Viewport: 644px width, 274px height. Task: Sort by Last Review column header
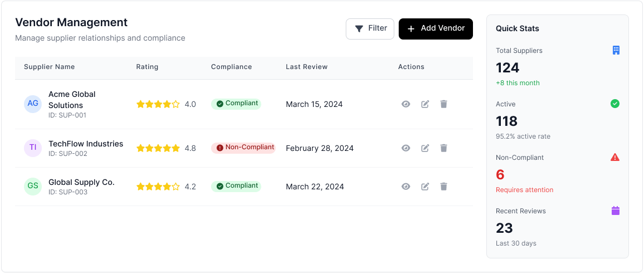click(306, 67)
